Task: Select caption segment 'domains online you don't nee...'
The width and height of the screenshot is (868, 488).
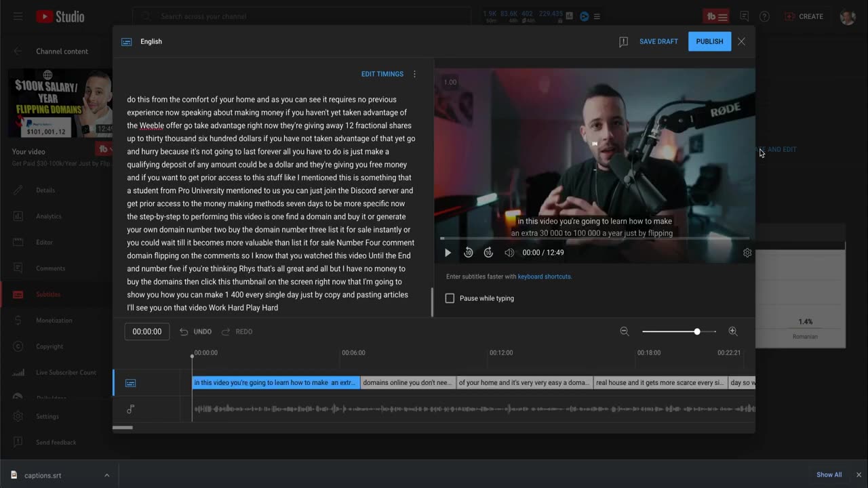Action: pyautogui.click(x=408, y=383)
